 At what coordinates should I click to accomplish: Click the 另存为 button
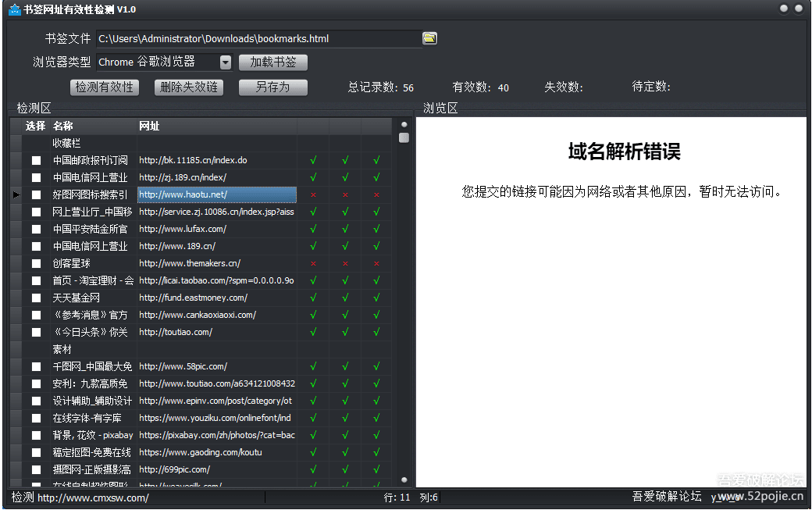[273, 87]
